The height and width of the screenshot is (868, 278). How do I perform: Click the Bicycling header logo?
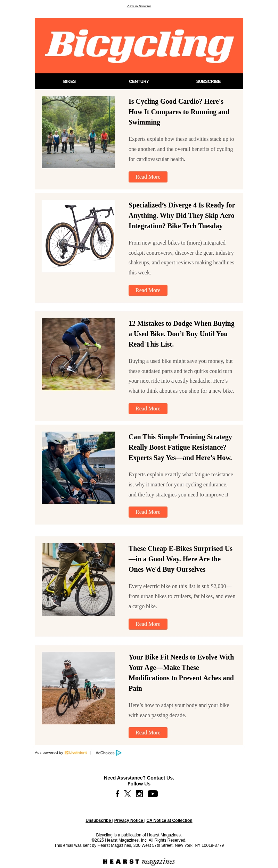(139, 46)
